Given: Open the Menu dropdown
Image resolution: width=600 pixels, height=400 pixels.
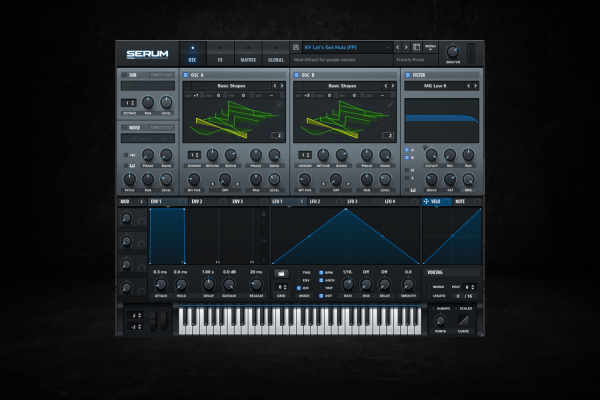Looking at the screenshot, I should click(430, 47).
